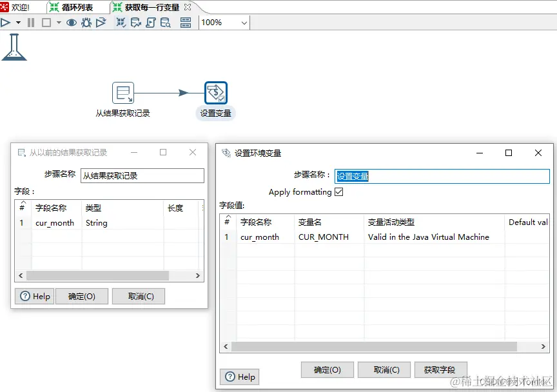Select cur_month cell in 设置环境变量 table
Viewport: 557px width, 392px height.
point(260,237)
